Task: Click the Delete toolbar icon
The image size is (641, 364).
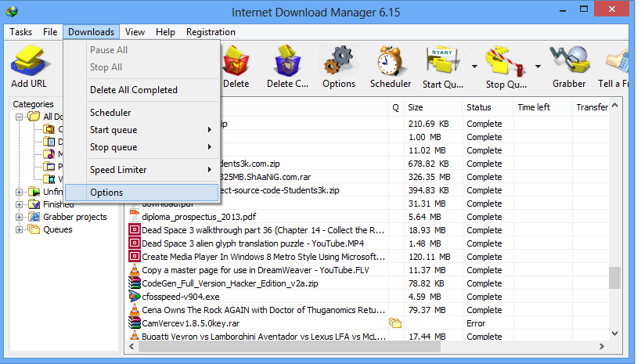Action: coord(236,62)
